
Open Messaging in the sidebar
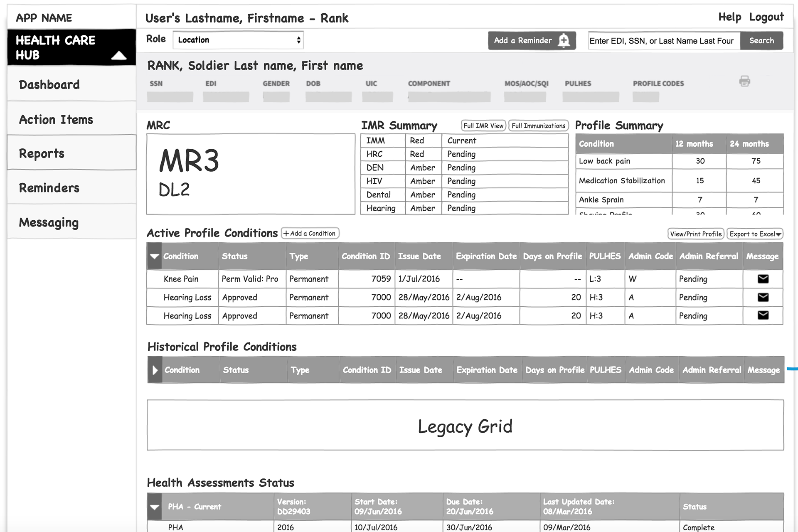(71, 222)
